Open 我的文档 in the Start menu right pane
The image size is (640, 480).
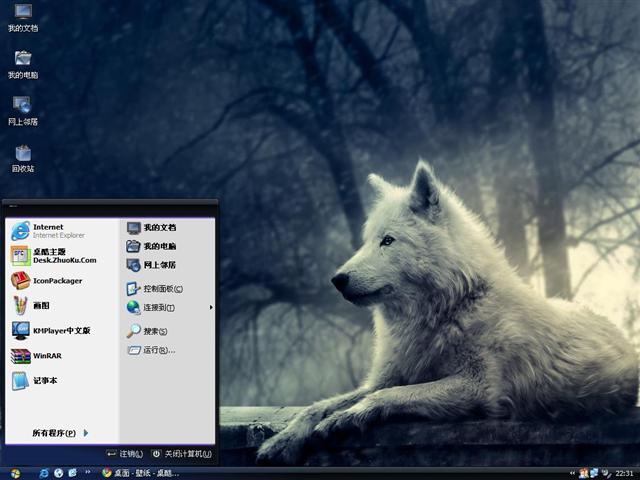[x=158, y=228]
